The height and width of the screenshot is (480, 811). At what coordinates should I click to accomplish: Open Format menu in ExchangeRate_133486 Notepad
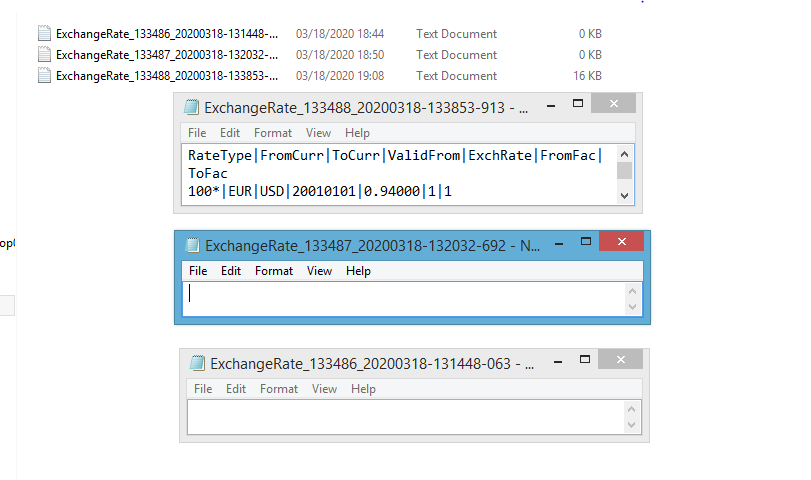tap(279, 389)
